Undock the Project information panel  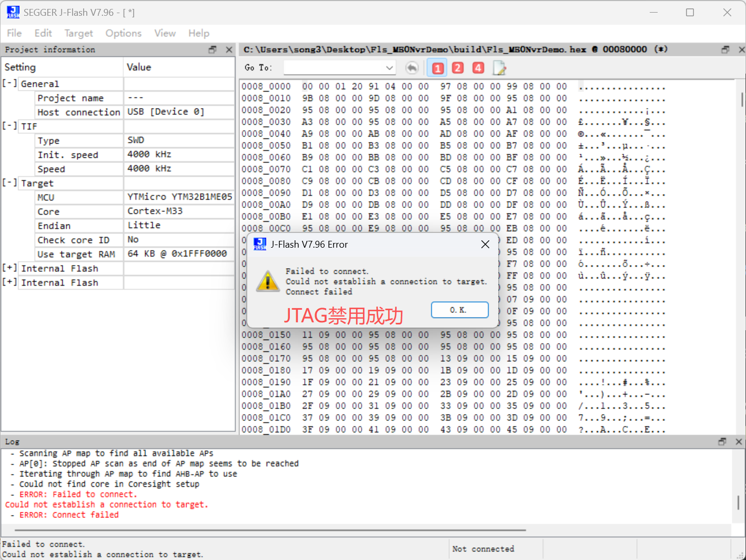click(x=213, y=49)
